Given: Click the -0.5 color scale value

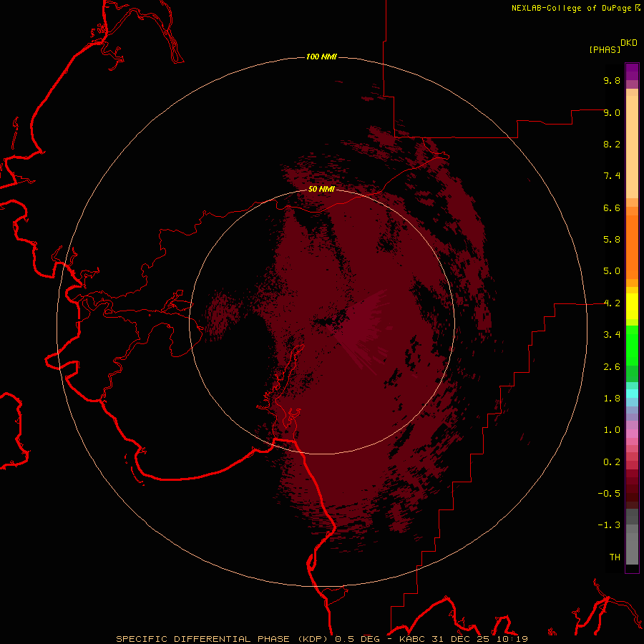Looking at the screenshot, I should tap(609, 494).
